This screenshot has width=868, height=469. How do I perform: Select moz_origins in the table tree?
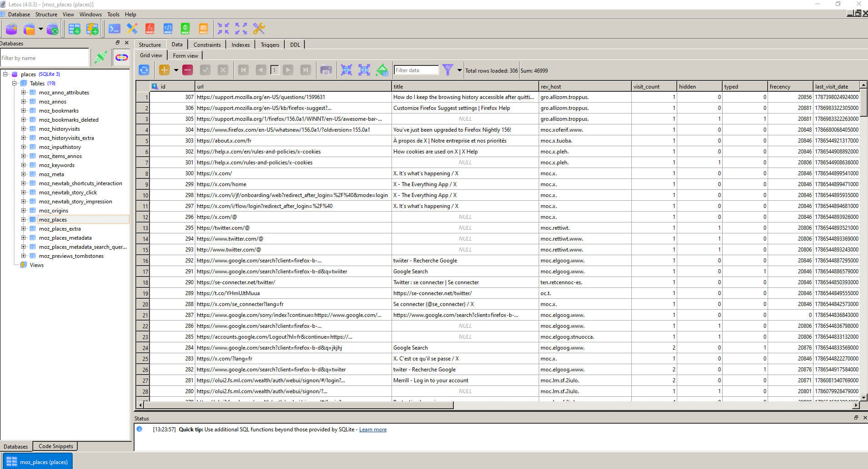coord(54,211)
